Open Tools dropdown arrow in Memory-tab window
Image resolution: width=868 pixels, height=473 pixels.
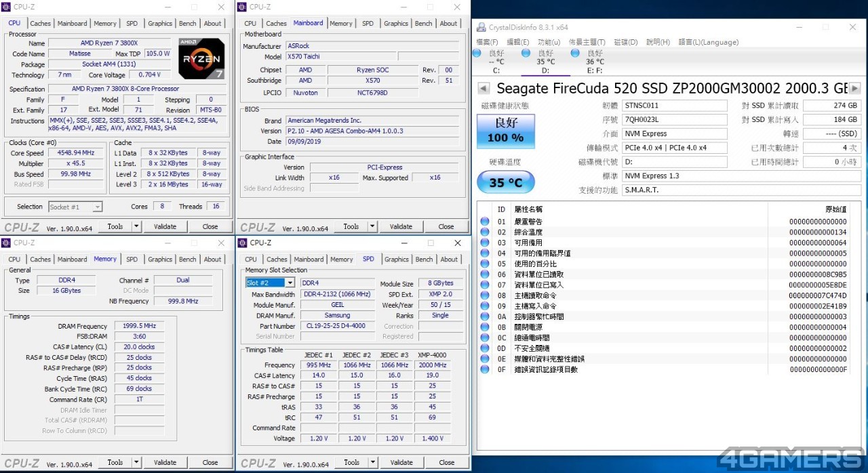[x=136, y=462]
